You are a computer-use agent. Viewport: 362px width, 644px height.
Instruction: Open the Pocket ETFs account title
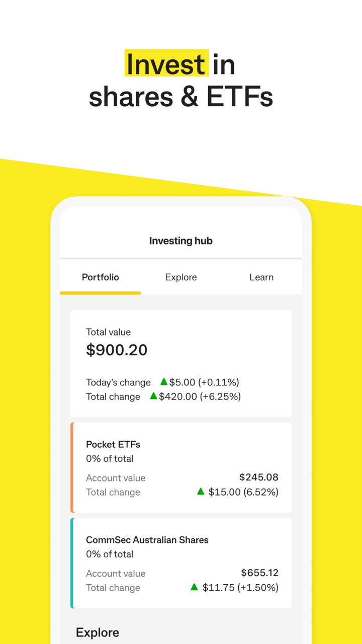tap(113, 444)
